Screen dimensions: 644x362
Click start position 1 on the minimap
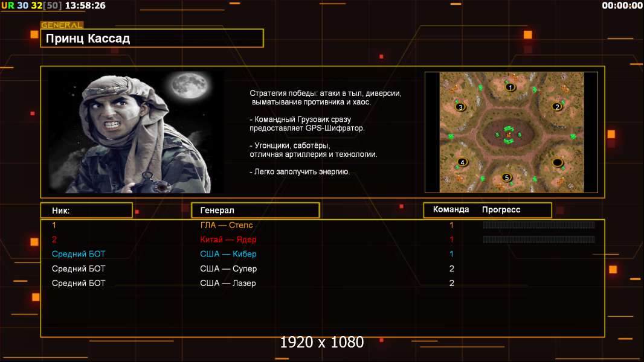(x=510, y=87)
